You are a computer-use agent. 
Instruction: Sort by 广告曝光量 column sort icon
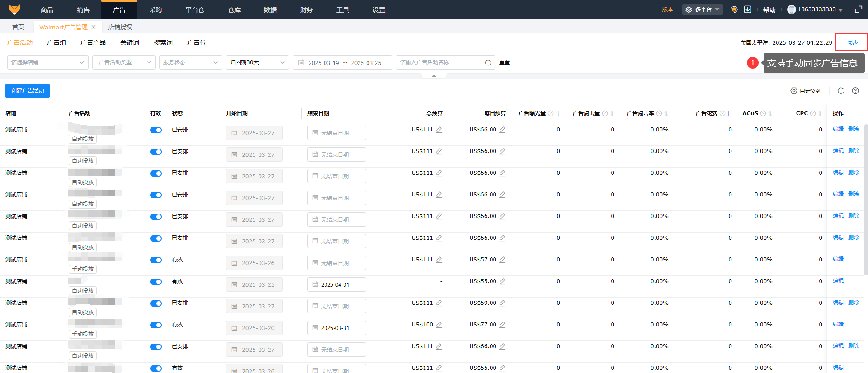click(557, 113)
